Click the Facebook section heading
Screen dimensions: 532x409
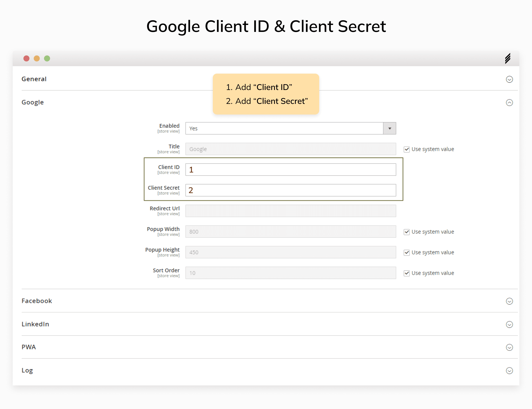[x=37, y=301]
